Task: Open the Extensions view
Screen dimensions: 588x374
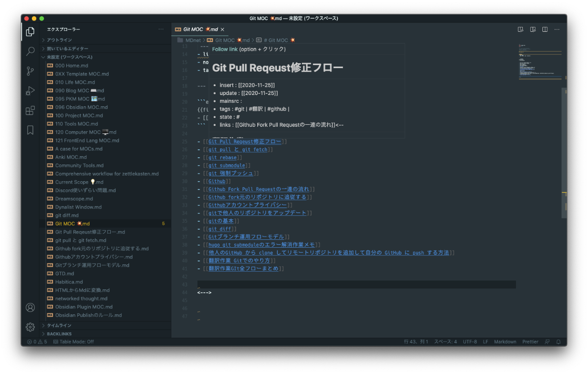Action: click(x=30, y=111)
